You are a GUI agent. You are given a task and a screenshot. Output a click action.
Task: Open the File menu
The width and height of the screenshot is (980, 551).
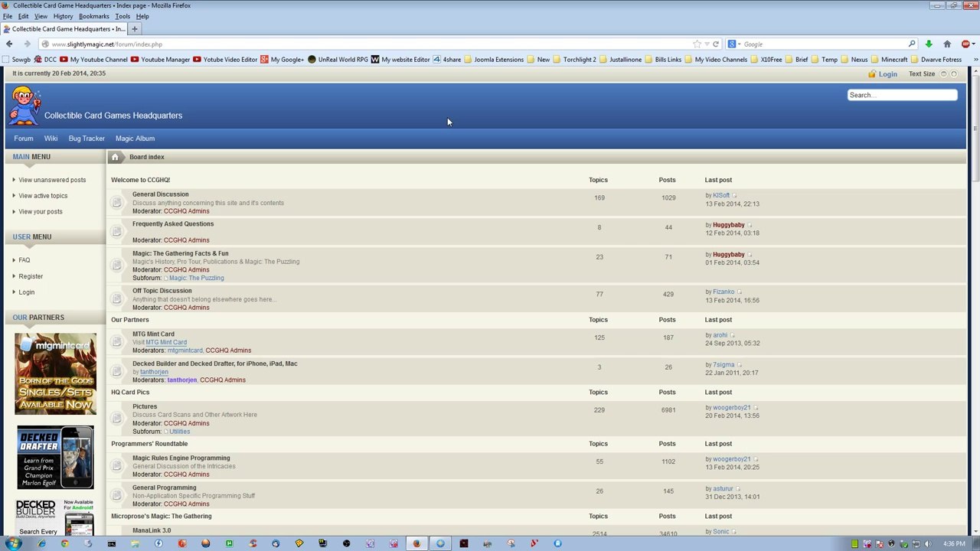7,16
